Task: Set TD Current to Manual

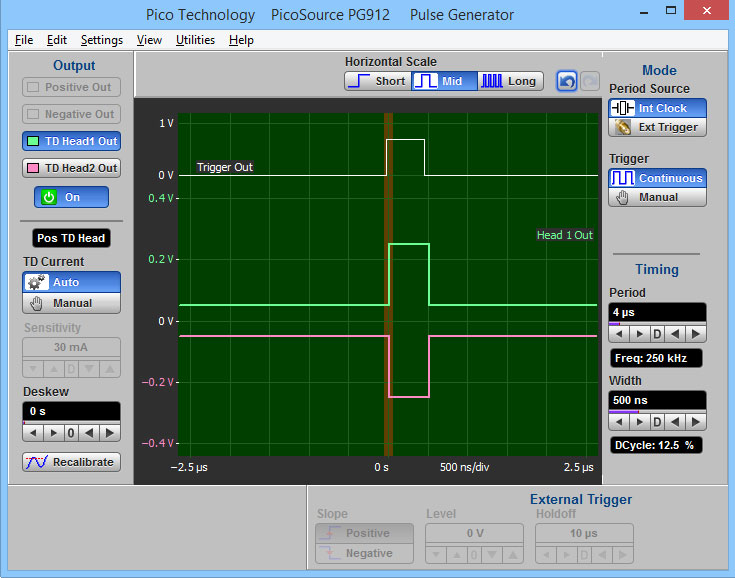Action: pyautogui.click(x=71, y=302)
